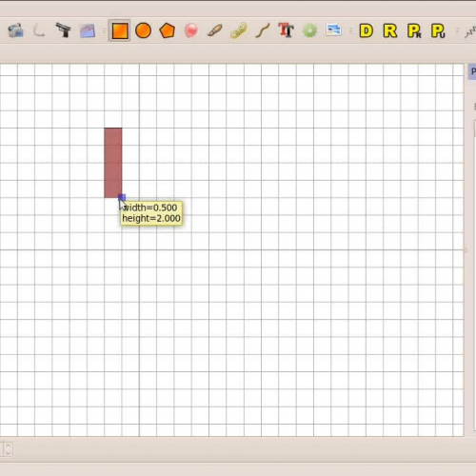
Task: Click the purple graph chart icon
Action: [88, 30]
